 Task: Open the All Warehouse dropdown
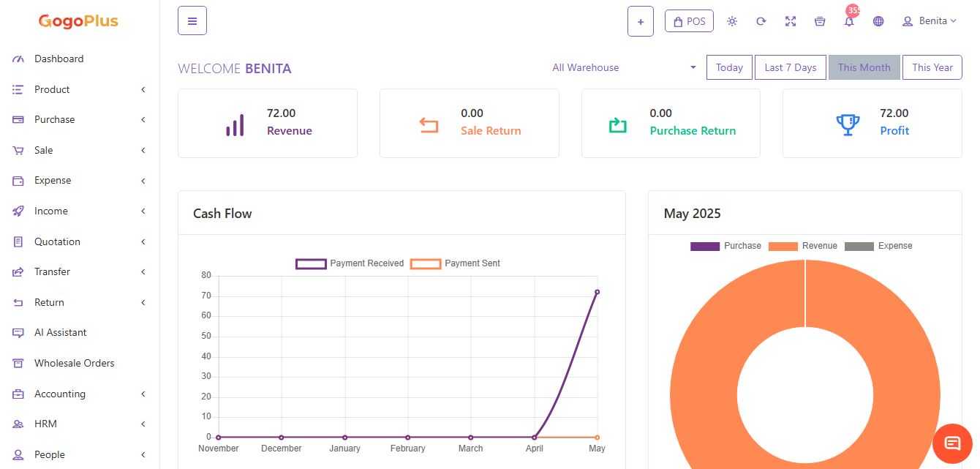(624, 67)
